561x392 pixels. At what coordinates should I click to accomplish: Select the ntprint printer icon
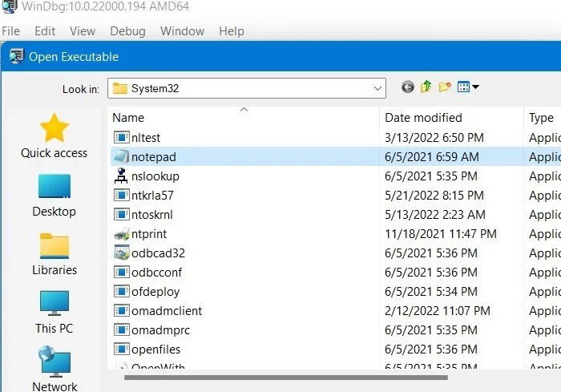pos(121,234)
